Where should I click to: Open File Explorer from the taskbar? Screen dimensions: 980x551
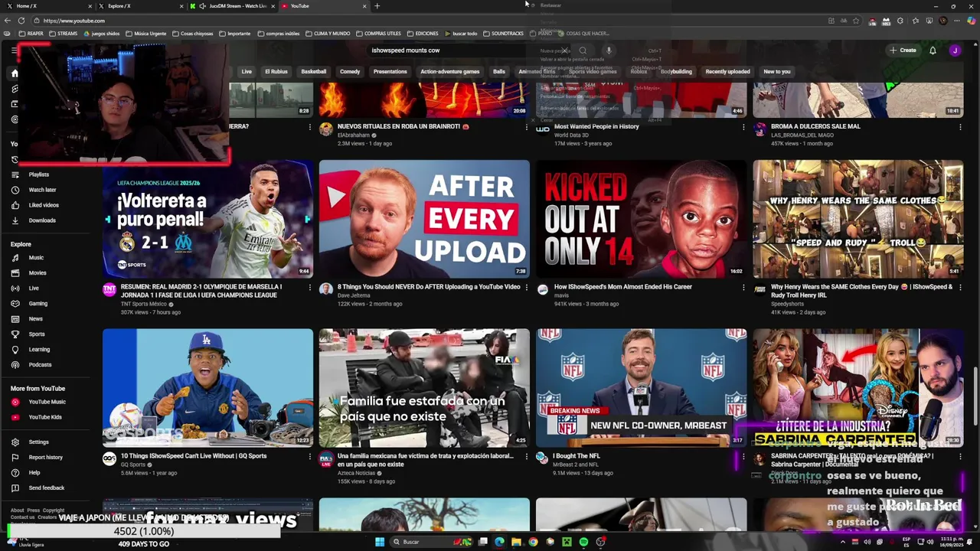coord(516,542)
